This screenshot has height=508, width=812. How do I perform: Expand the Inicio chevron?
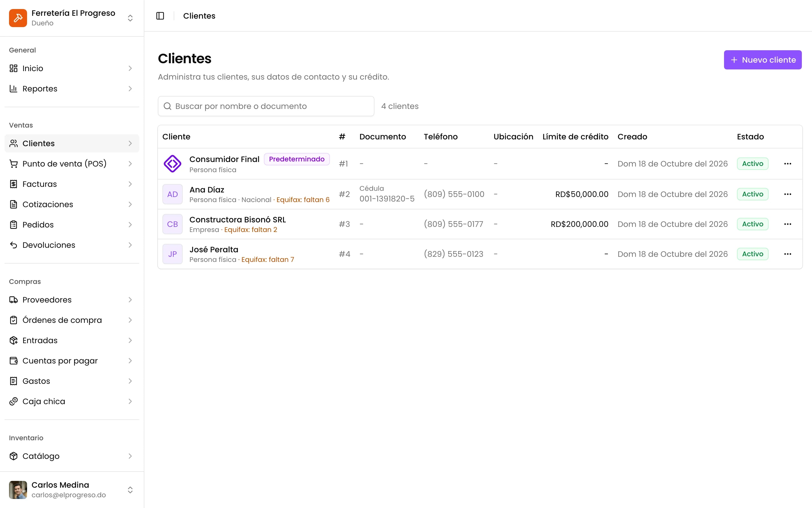[x=130, y=68]
